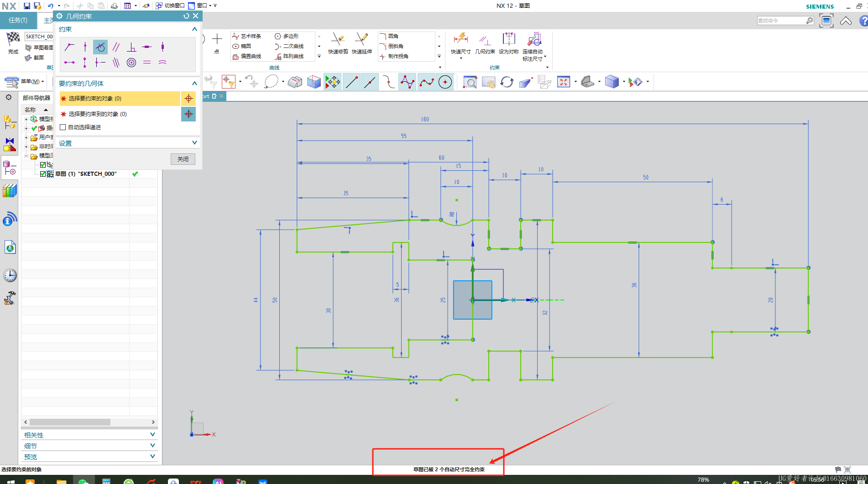Select the vertical constraint icon

(x=162, y=47)
